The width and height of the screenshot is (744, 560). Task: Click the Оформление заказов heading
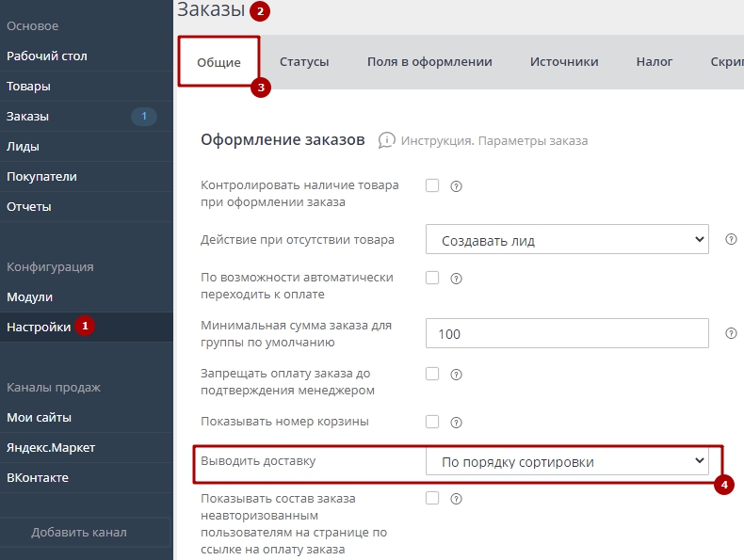pos(283,140)
